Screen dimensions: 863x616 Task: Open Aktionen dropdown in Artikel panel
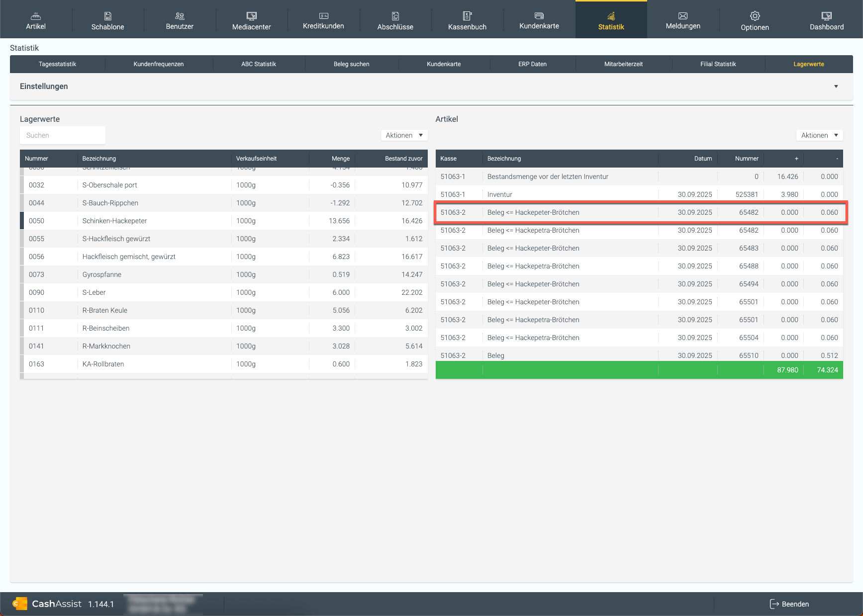click(819, 135)
